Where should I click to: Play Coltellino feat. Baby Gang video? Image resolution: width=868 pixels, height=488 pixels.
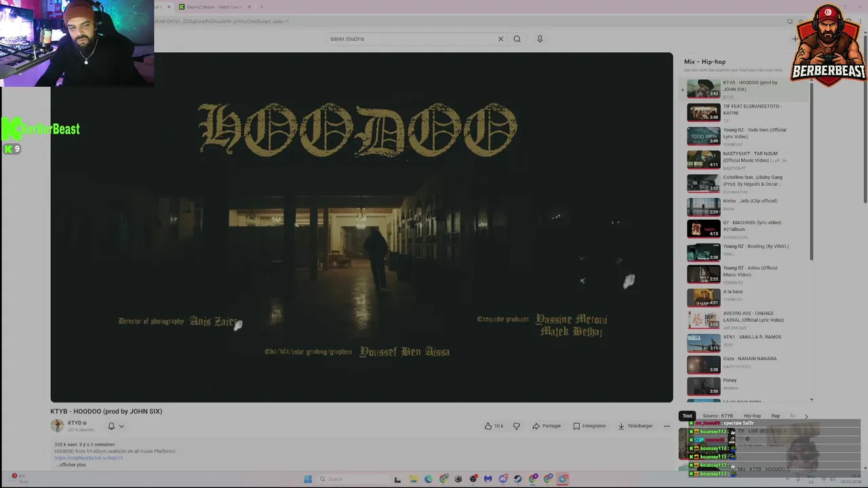pos(746,184)
